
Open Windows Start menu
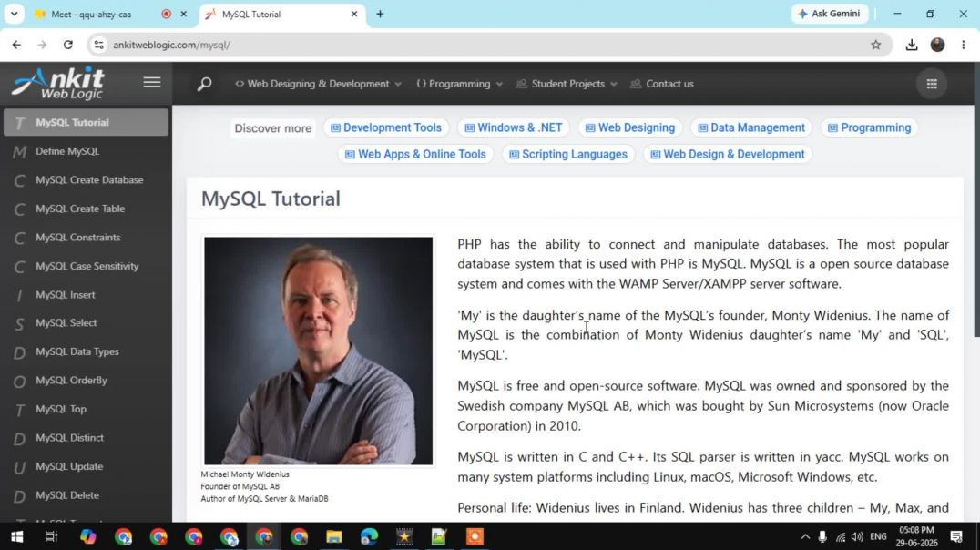[x=17, y=537]
